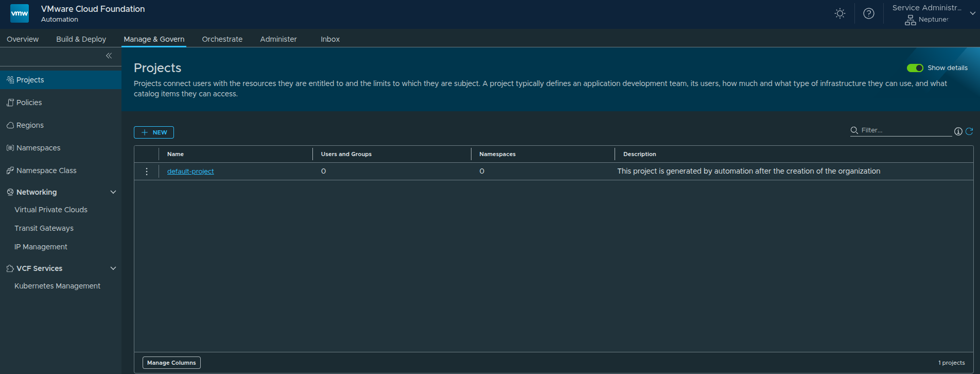Click the filter info icon
980x374 pixels.
(x=958, y=131)
